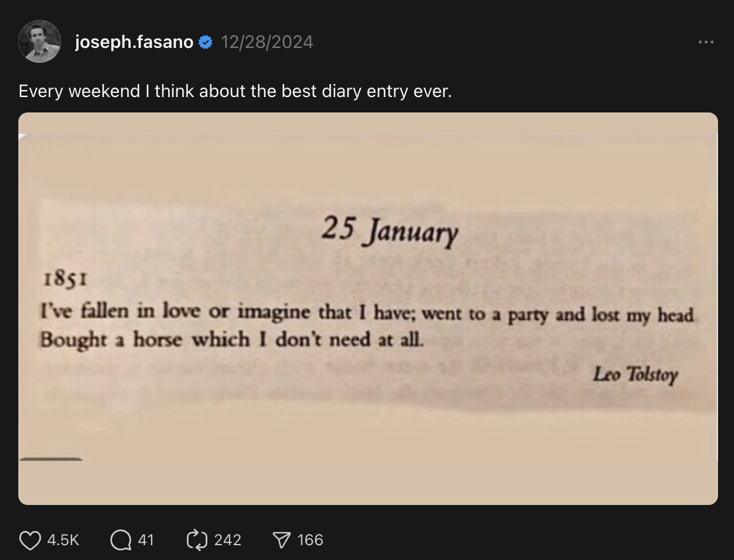The height and width of the screenshot is (560, 734).
Task: Open the three-dot more options menu
Action: click(706, 43)
